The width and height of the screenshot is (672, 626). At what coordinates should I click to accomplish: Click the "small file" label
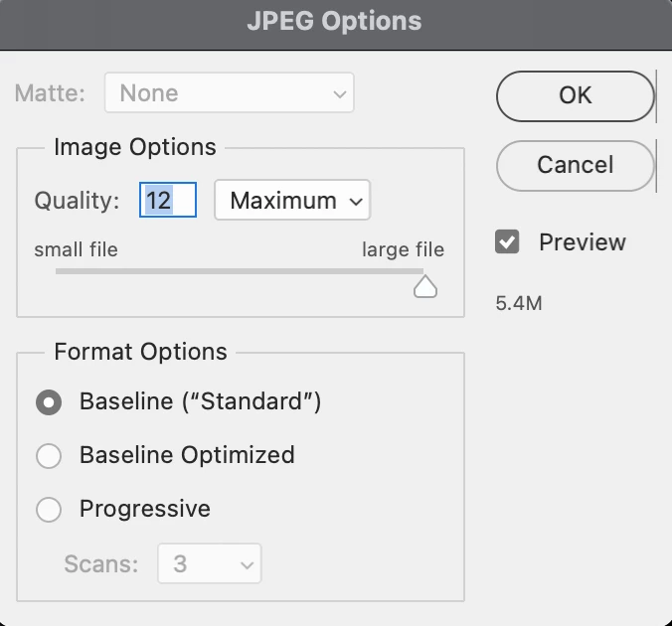(x=76, y=249)
